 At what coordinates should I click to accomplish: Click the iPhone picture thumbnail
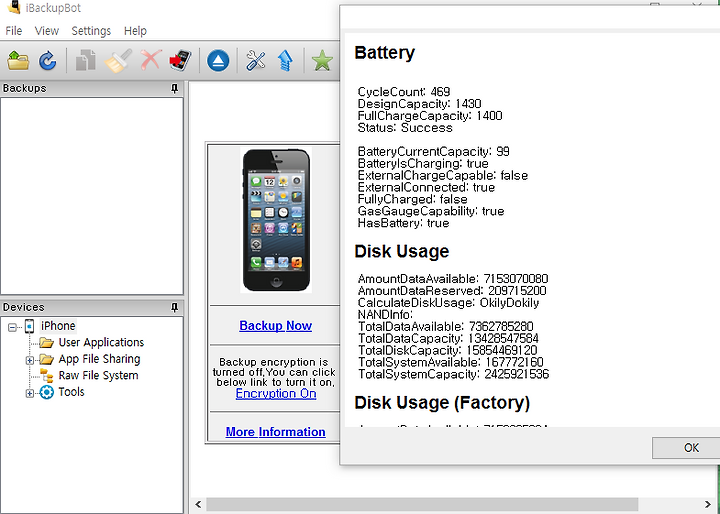click(x=276, y=220)
